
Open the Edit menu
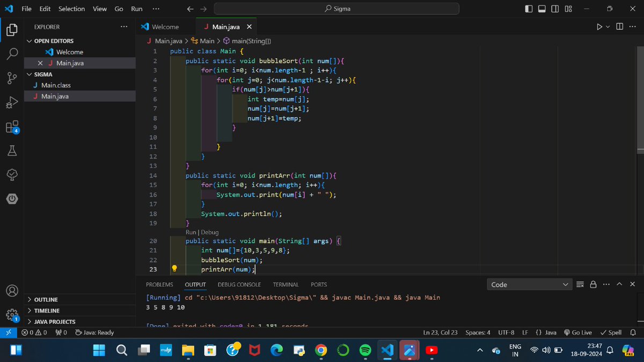pos(45,9)
